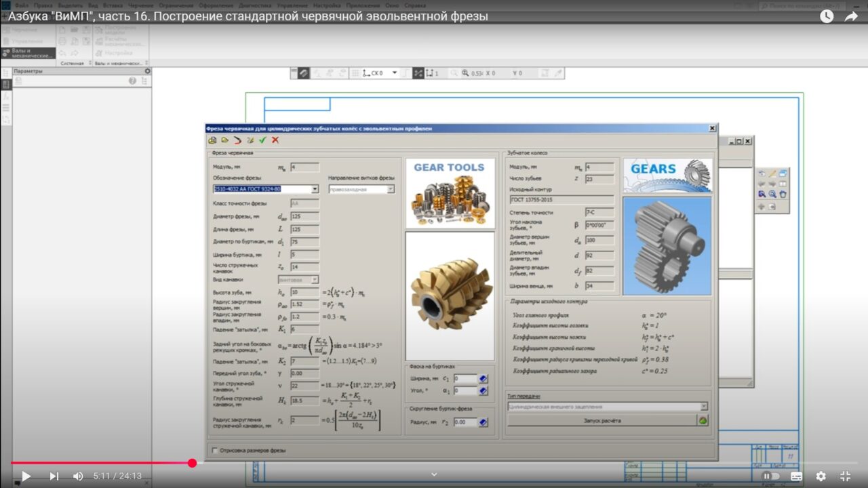Click the Настройка ribbon button

pyautogui.click(x=113, y=52)
